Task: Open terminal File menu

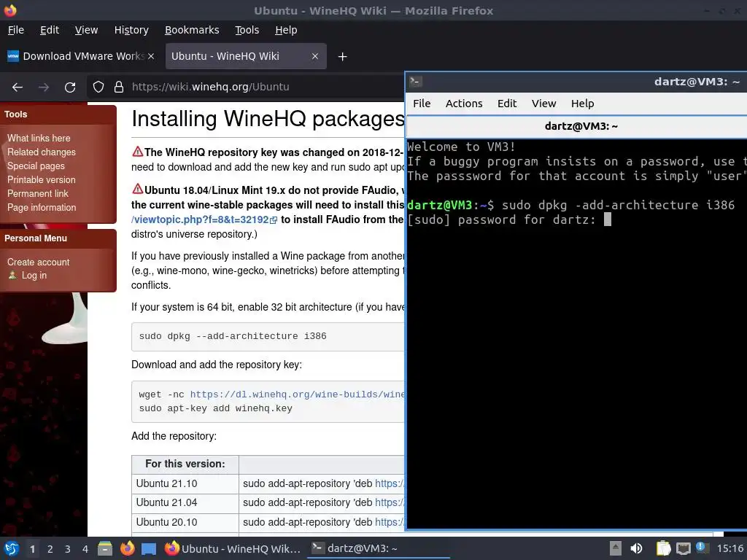Action: (422, 104)
